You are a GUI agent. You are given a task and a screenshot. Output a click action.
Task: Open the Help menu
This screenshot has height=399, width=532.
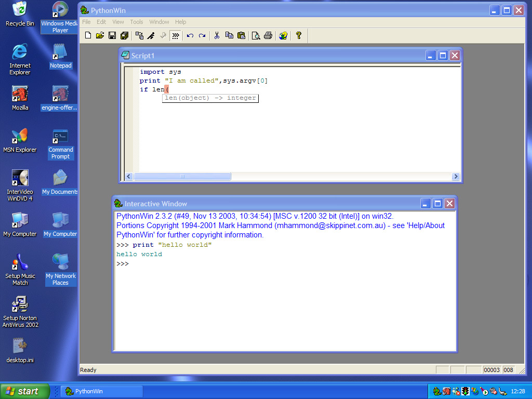pyautogui.click(x=180, y=22)
